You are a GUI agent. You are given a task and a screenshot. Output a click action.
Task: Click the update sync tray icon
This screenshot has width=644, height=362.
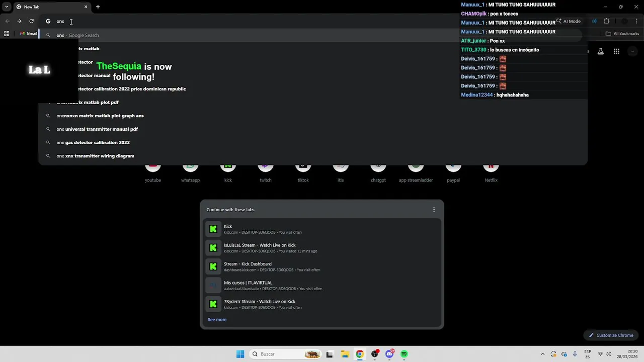[553, 354]
